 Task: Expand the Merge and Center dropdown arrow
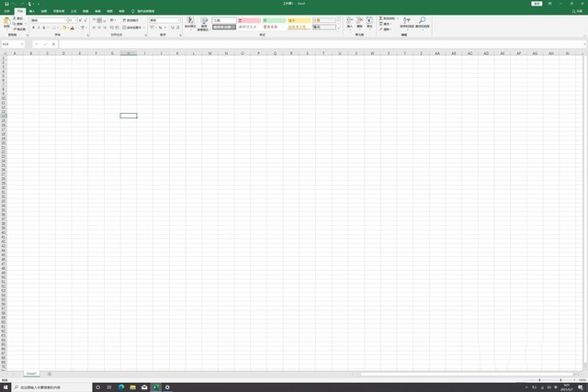click(x=144, y=28)
